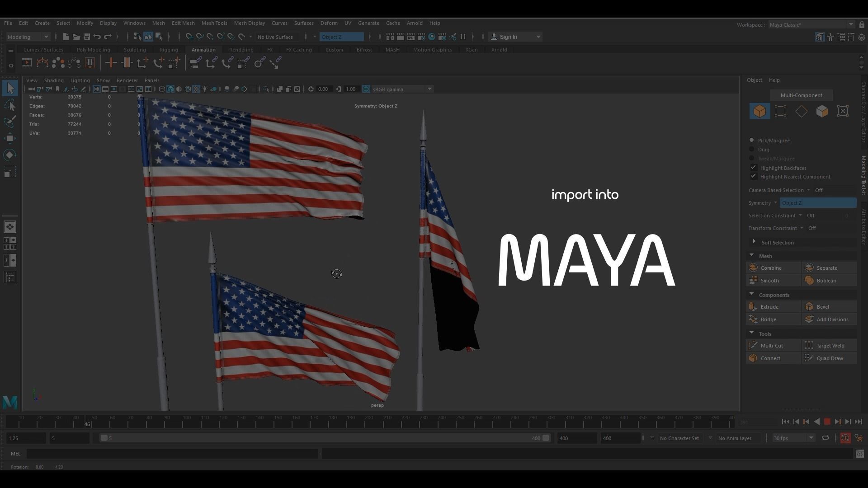868x488 pixels.
Task: Open the Modeling menu set dropdown
Action: 28,37
